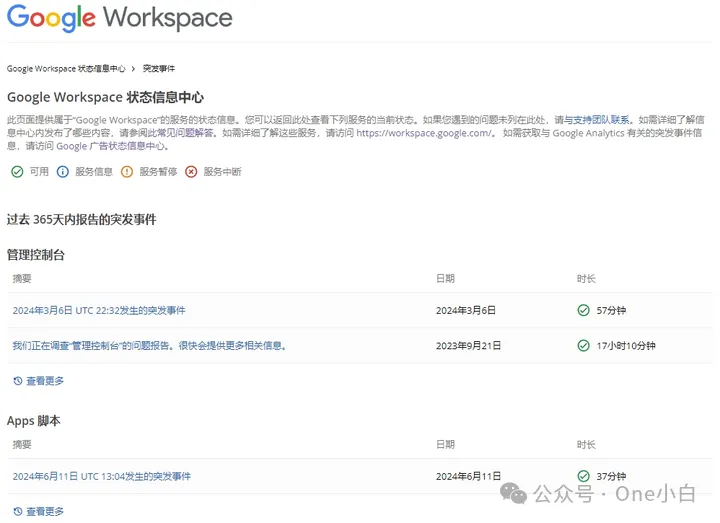
Task: Click the 17小时10分钟 duration value
Action: point(626,346)
